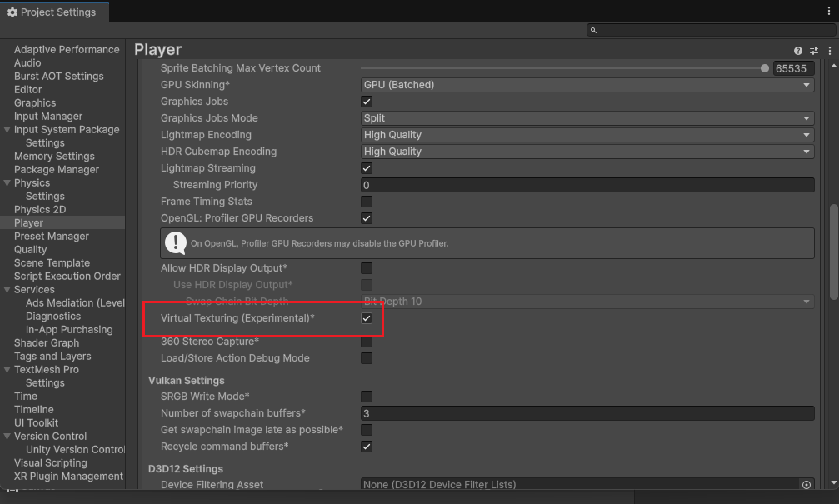Click the object picker for D3D12 Device Filtering Asset
The image size is (839, 504).
point(806,484)
